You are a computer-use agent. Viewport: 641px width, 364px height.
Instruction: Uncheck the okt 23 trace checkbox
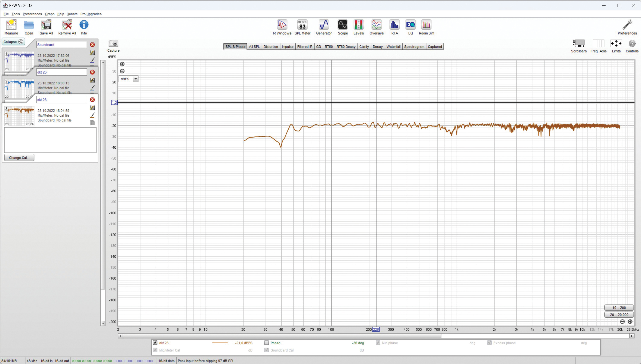pyautogui.click(x=155, y=343)
